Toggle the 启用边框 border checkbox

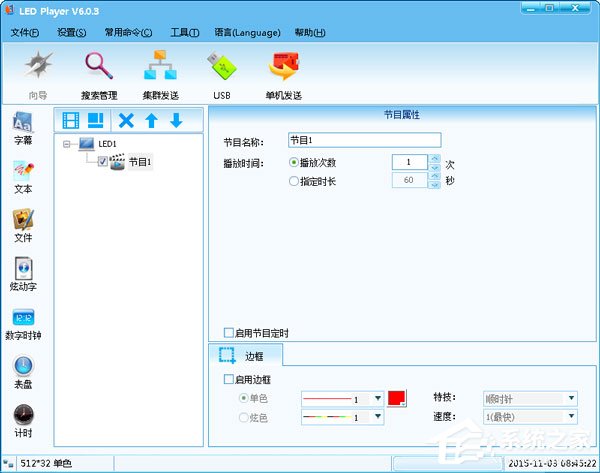coord(229,380)
